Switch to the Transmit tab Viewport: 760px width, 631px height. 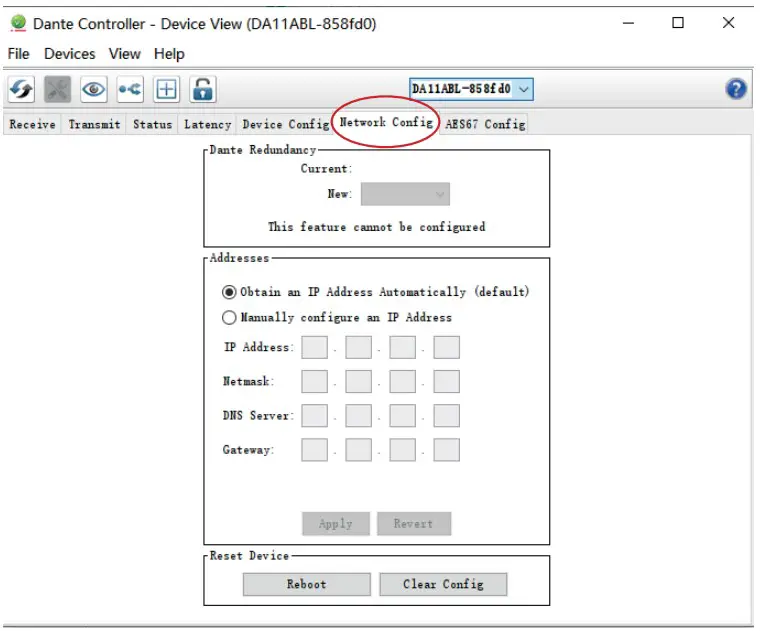coord(94,125)
